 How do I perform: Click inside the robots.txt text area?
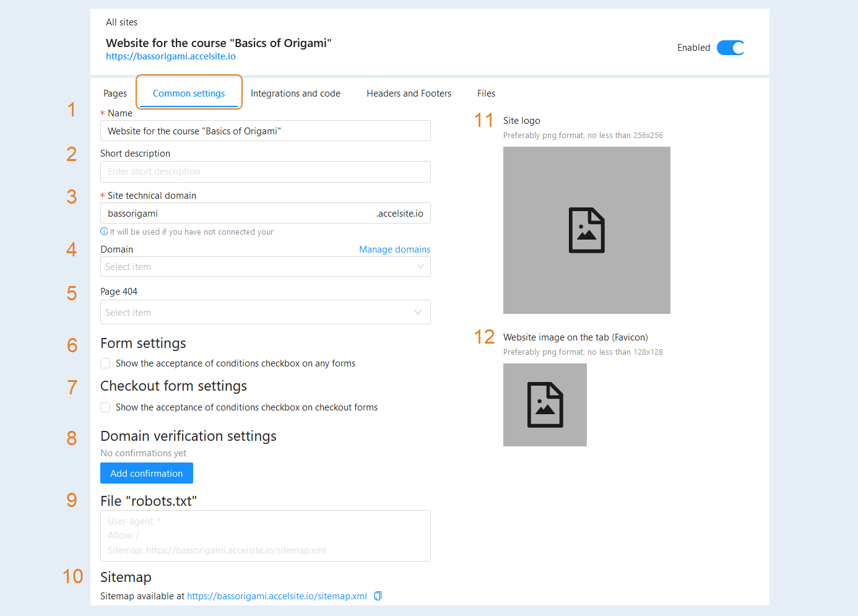(x=266, y=536)
